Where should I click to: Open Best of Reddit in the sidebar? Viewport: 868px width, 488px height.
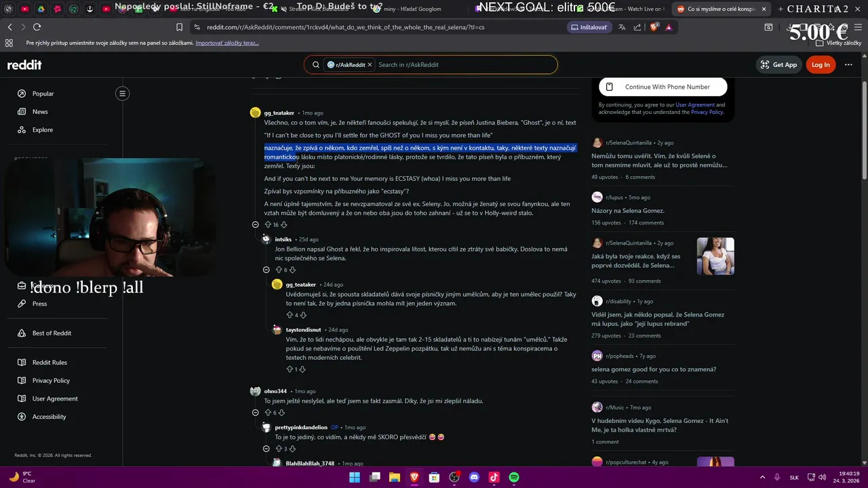click(x=52, y=333)
